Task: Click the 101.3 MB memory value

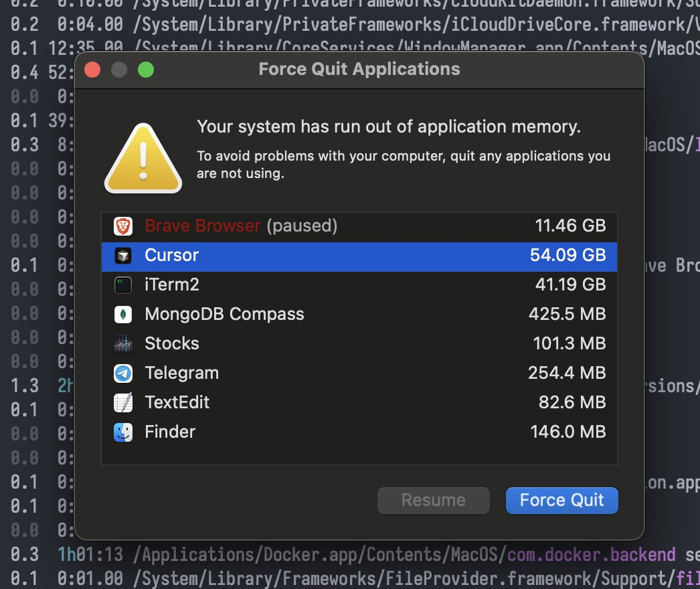Action: (570, 344)
